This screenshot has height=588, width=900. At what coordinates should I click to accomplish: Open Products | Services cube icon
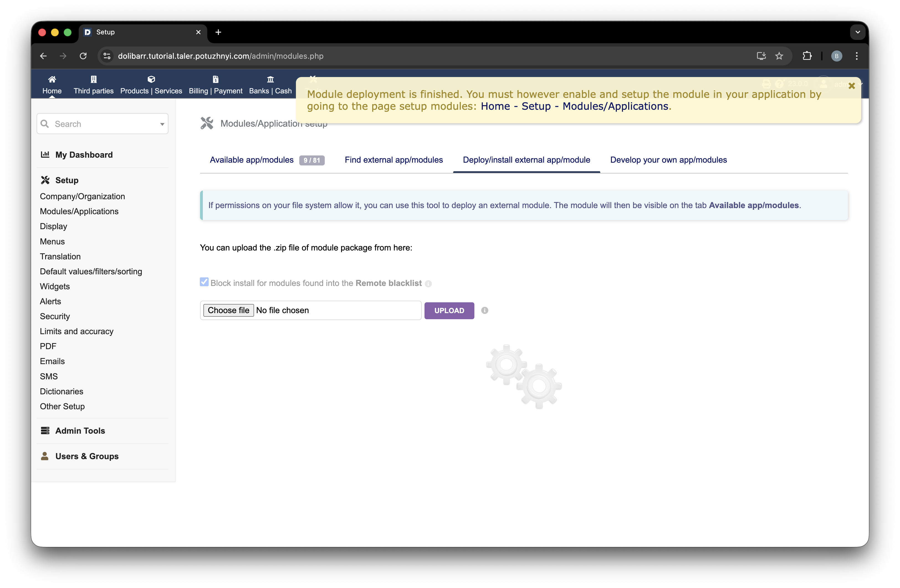pyautogui.click(x=151, y=80)
